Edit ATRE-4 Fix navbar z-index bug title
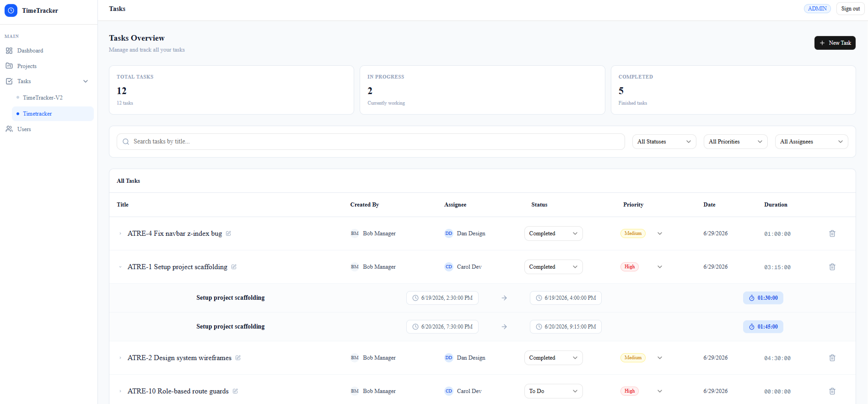This screenshot has height=404, width=868. [x=228, y=234]
